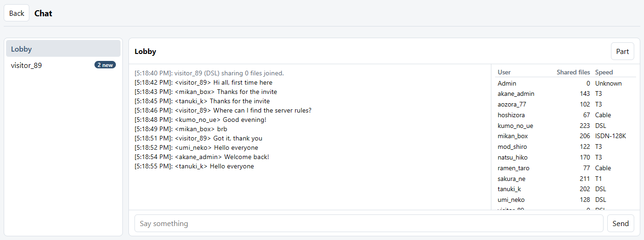Viewport: 644px width, 240px height.
Task: Click tanuki_k 'Hello everyone' message
Action: click(x=194, y=166)
